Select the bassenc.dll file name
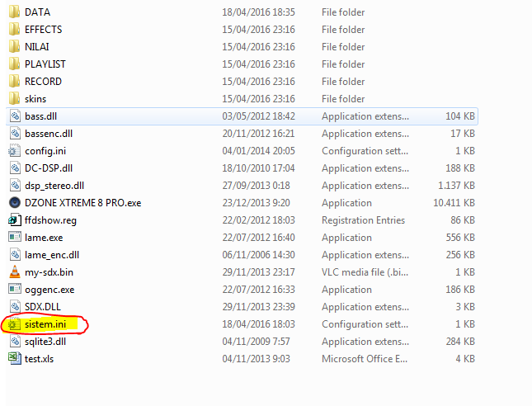532x406 pixels. 49,134
